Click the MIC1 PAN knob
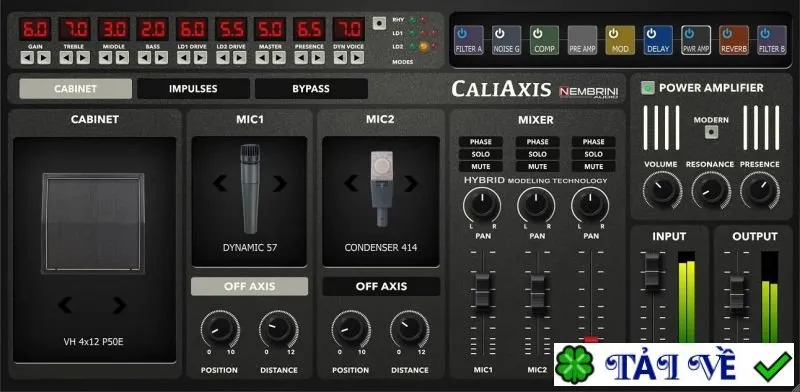This screenshot has height=392, width=800. [x=482, y=205]
